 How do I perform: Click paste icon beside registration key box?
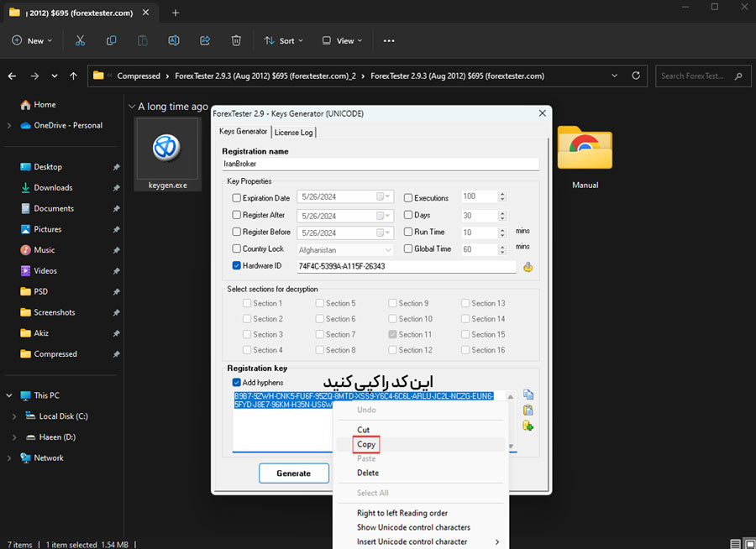click(x=528, y=410)
